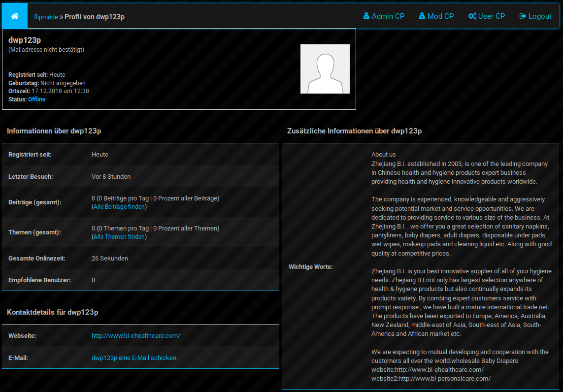The width and height of the screenshot is (563, 392).
Task: Open the Admin CP menu link
Action: pos(388,16)
